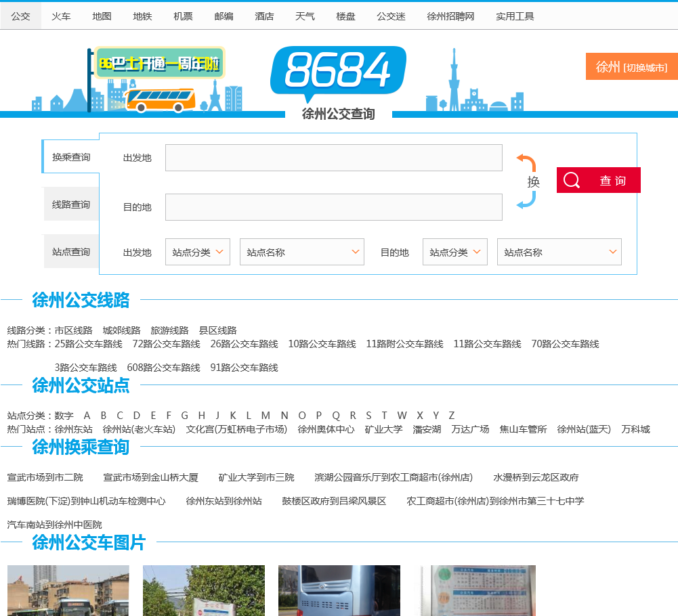Viewport: 678px width, 616px height.
Task: Open 26路公交车路线 link
Action: coord(244,344)
